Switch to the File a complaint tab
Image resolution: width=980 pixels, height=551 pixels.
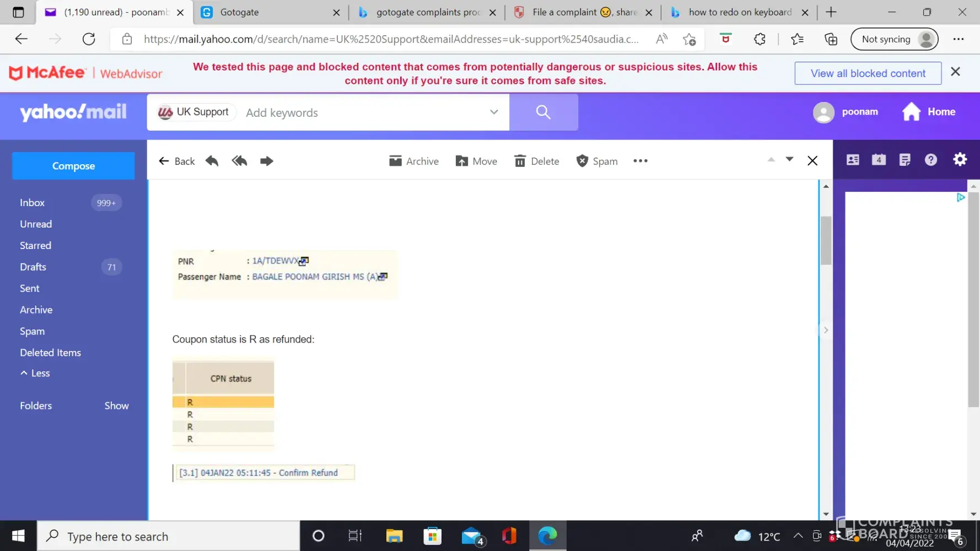click(x=583, y=12)
